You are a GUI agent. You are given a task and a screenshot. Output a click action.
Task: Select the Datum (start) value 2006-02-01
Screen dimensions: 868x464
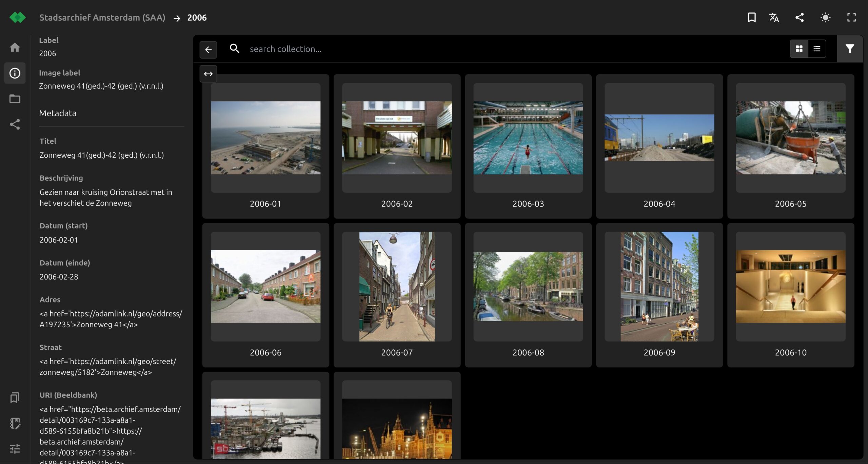59,240
